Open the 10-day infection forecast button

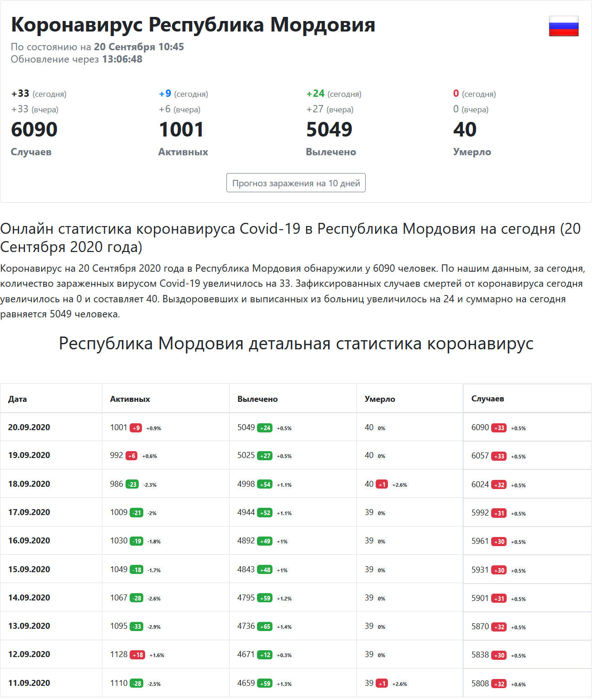tap(296, 183)
